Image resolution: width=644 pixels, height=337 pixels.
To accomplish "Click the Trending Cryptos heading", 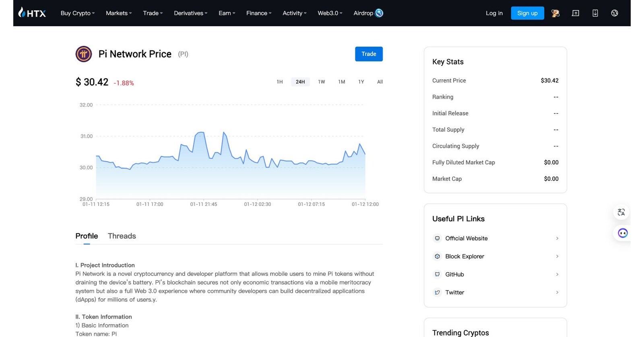I will pyautogui.click(x=460, y=333).
